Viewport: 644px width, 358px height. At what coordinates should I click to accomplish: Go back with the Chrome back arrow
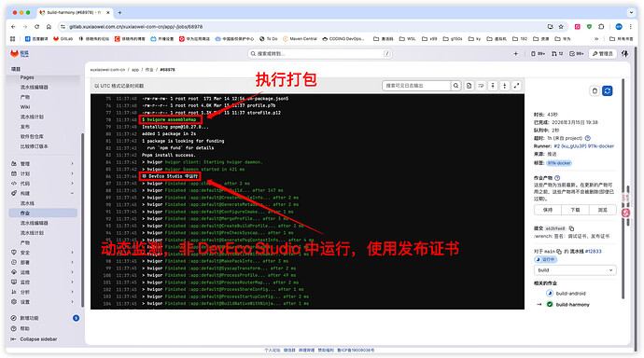(x=13, y=27)
